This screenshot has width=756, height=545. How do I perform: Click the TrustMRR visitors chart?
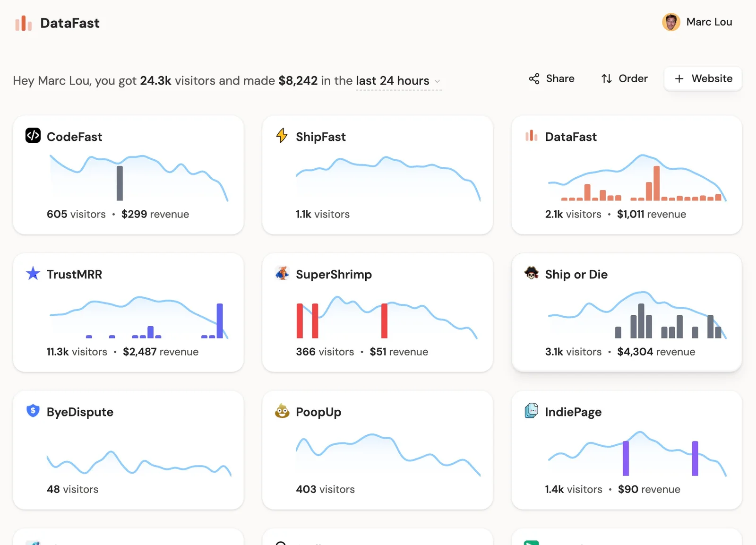tap(139, 317)
